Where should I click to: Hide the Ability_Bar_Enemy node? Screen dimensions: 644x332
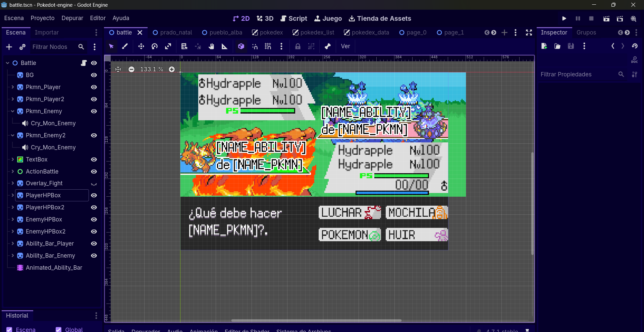pyautogui.click(x=94, y=256)
